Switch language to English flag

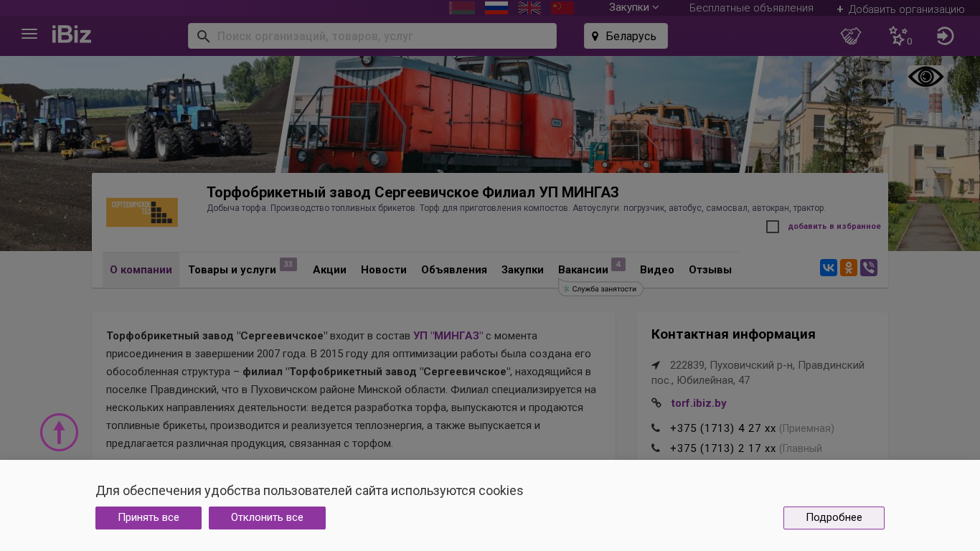tap(529, 7)
